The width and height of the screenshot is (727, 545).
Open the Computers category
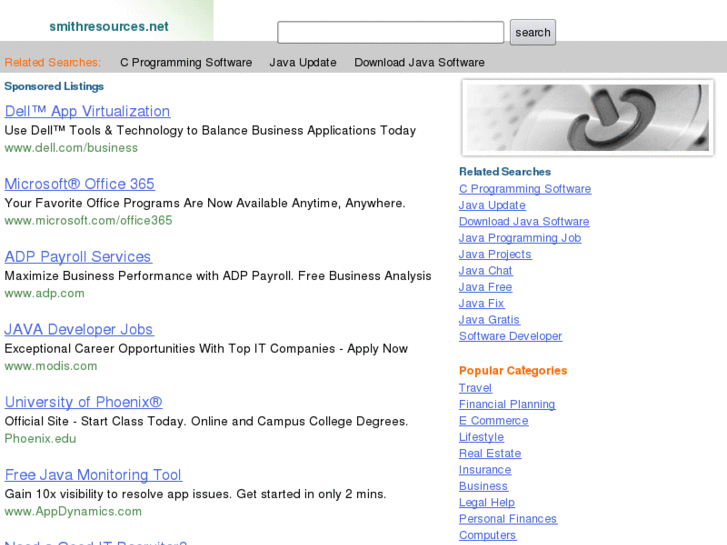[487, 535]
